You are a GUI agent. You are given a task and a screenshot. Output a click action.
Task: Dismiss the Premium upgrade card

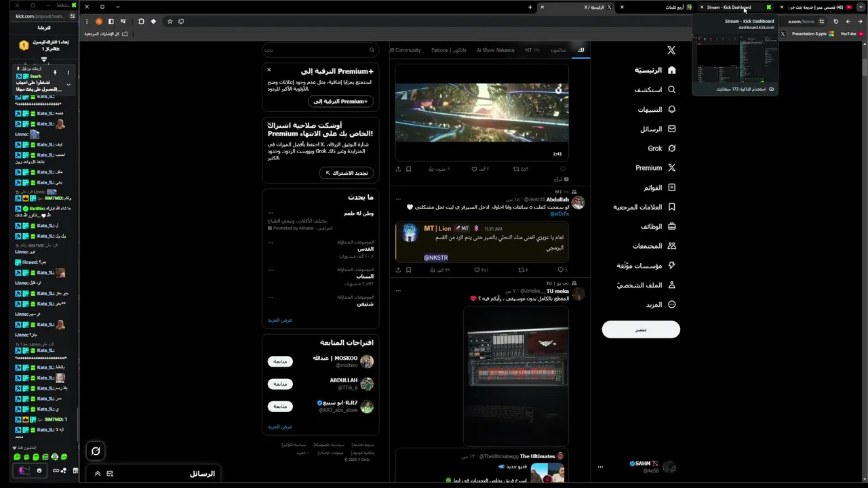pos(269,70)
